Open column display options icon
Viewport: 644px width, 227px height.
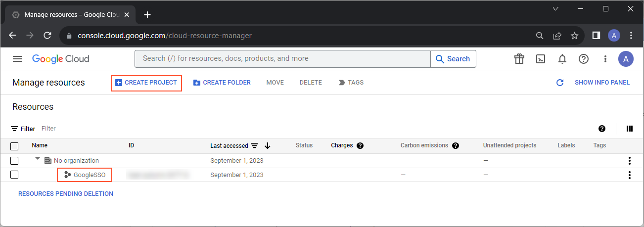point(630,129)
